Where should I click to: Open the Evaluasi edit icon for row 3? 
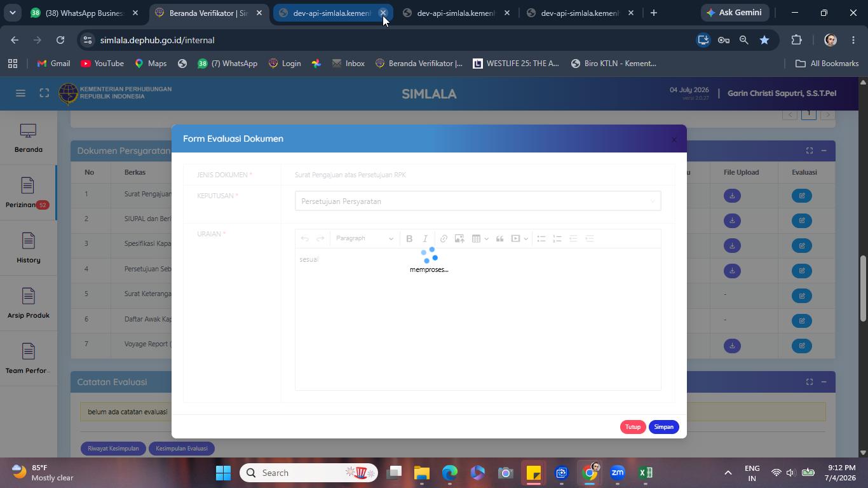point(802,246)
